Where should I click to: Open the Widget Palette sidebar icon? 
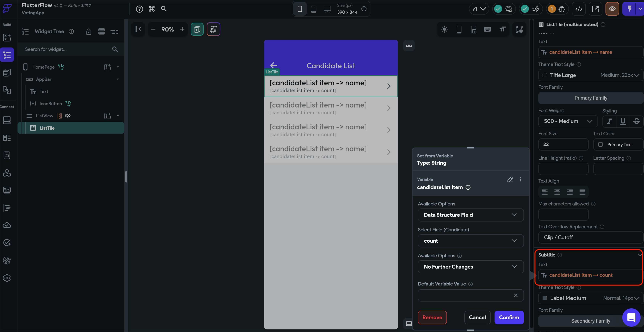point(7,38)
